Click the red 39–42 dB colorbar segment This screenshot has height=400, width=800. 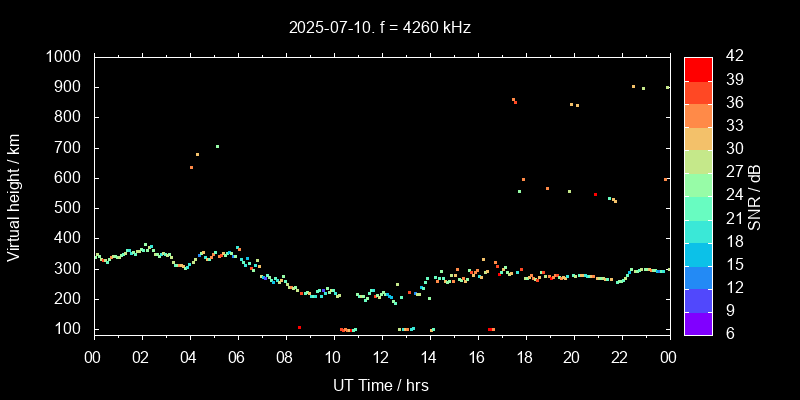tap(698, 68)
